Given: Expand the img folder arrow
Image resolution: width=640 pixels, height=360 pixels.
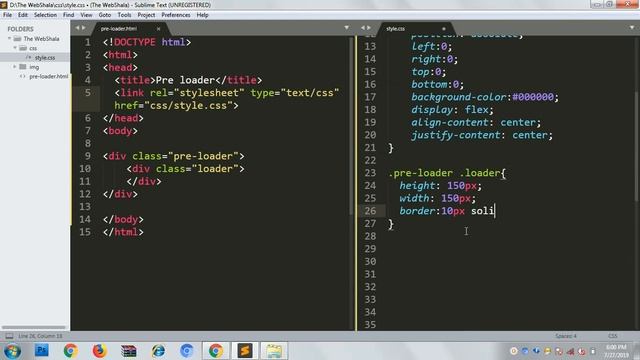Looking at the screenshot, I should pyautogui.click(x=15, y=67).
